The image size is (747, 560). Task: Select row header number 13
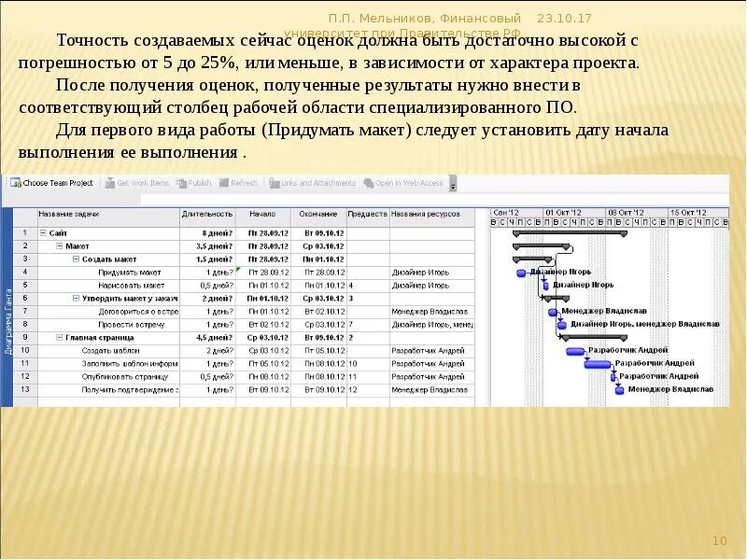coord(25,389)
